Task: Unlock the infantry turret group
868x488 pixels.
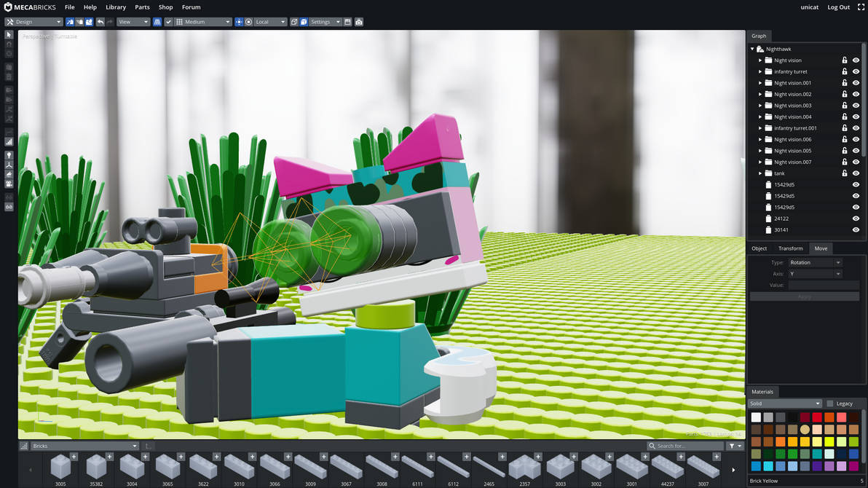Action: (844, 71)
